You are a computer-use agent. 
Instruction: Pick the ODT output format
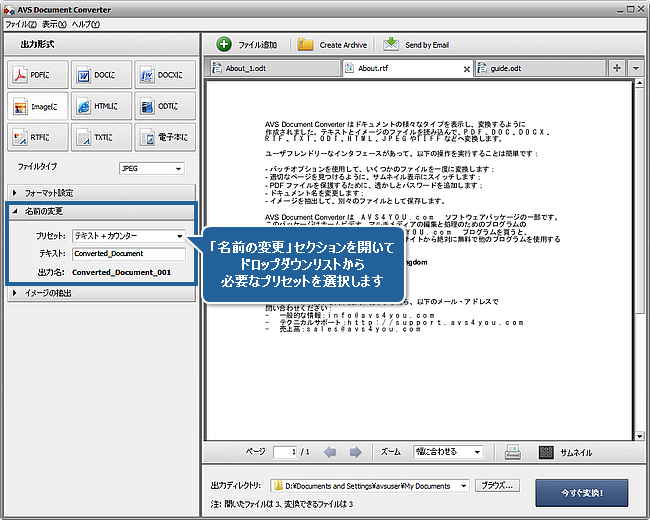click(165, 107)
